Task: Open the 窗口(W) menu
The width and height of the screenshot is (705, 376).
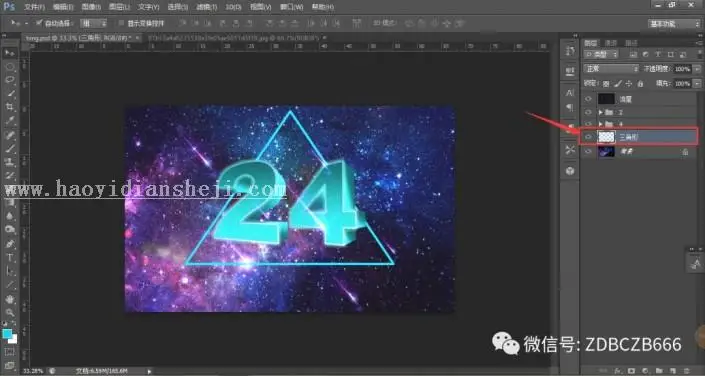Action: pyautogui.click(x=292, y=7)
